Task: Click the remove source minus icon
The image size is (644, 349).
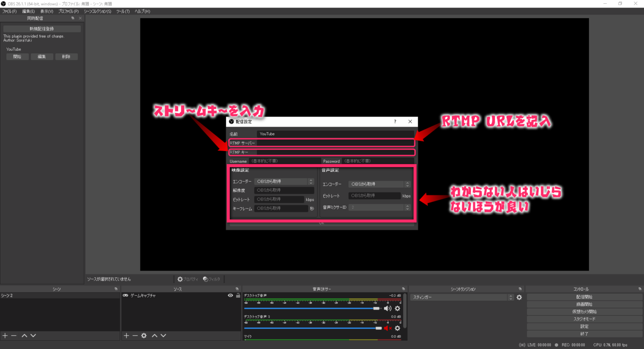Action: (x=135, y=335)
